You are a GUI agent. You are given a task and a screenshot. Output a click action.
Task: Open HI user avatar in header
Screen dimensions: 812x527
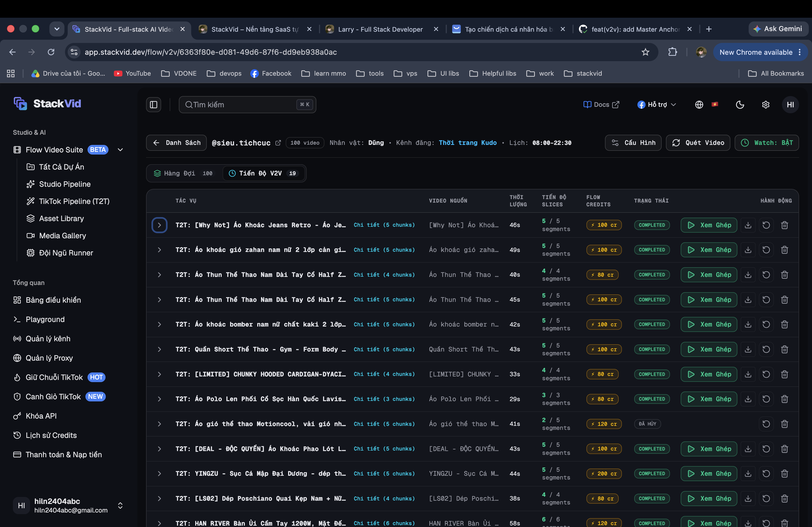pos(790,105)
